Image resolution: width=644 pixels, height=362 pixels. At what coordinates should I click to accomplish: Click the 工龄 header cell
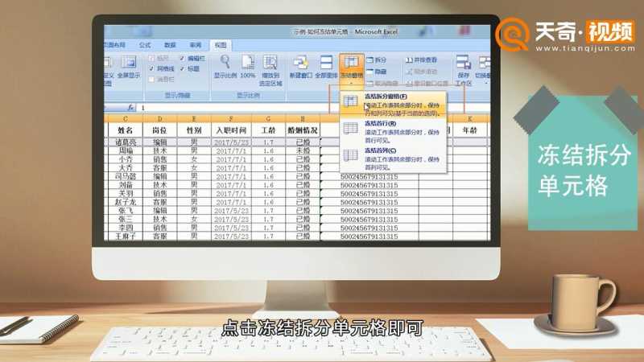tap(268, 130)
